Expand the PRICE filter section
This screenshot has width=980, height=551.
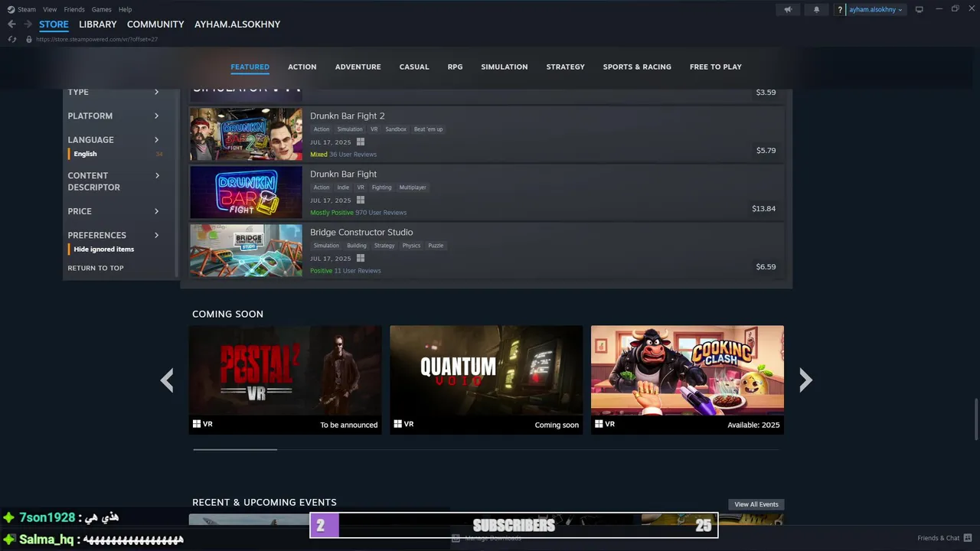point(113,211)
